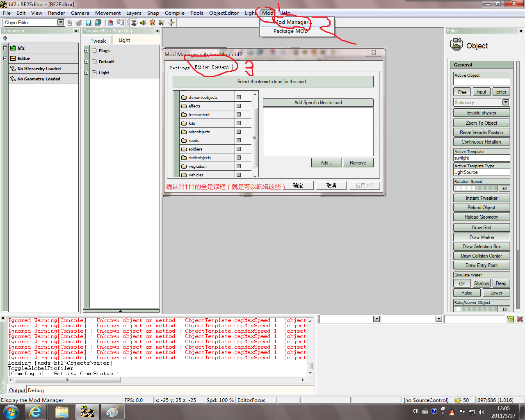
Task: Click the Save All multiple-floppy icon
Action: pos(98,23)
